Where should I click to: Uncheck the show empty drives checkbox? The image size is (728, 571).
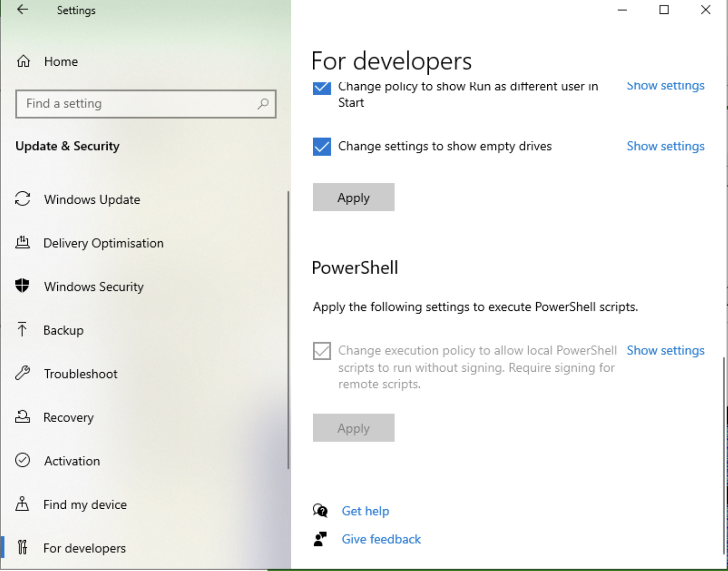(x=322, y=146)
